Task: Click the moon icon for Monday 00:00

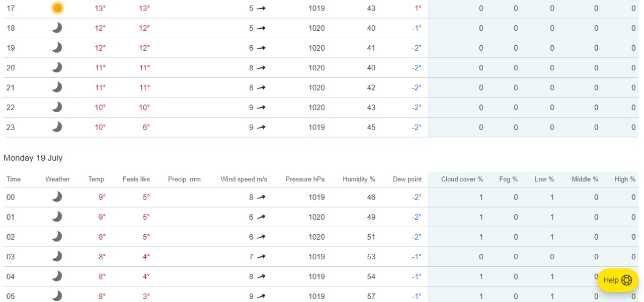Action: coord(57,197)
